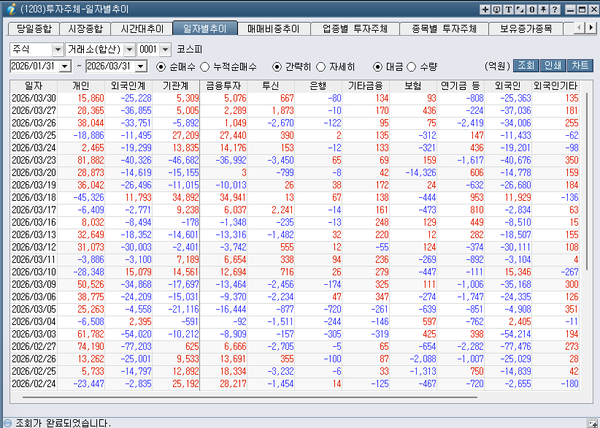Select the 누적순매수 radio button
Viewport: 600px width, 428px height.
pyautogui.click(x=205, y=66)
